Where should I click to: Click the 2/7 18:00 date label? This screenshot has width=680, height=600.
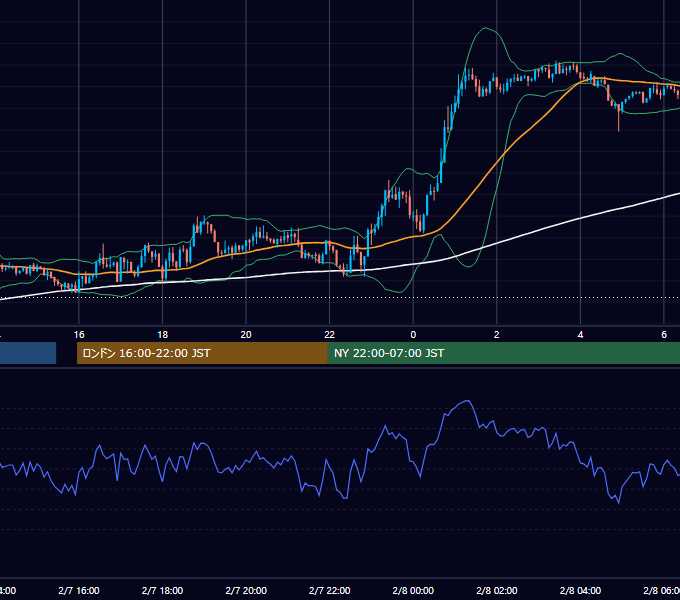coord(162,590)
